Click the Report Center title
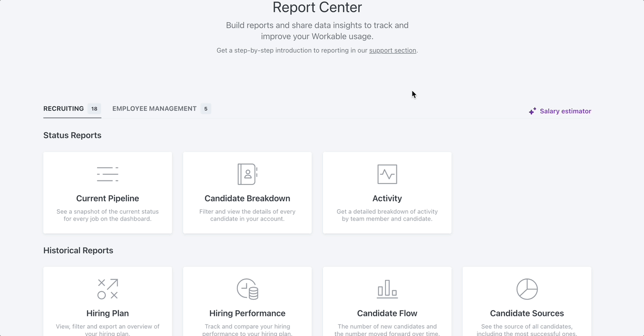This screenshot has width=644, height=336. (x=317, y=7)
